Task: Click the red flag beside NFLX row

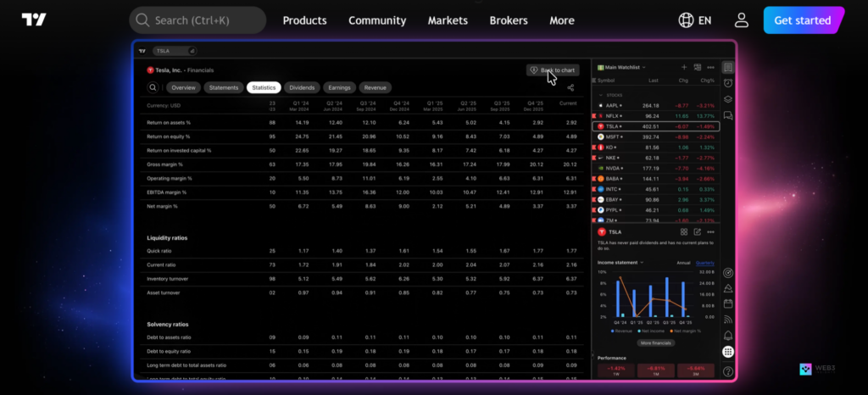Action: coord(594,115)
